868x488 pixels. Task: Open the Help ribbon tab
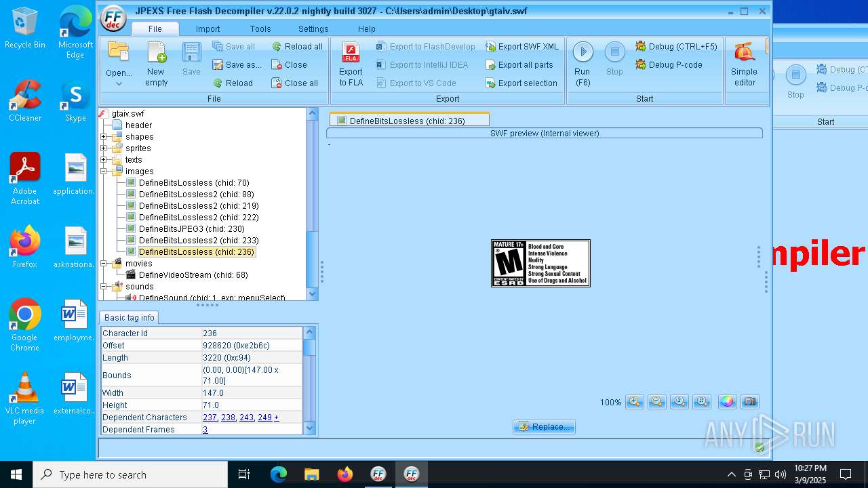pos(367,29)
